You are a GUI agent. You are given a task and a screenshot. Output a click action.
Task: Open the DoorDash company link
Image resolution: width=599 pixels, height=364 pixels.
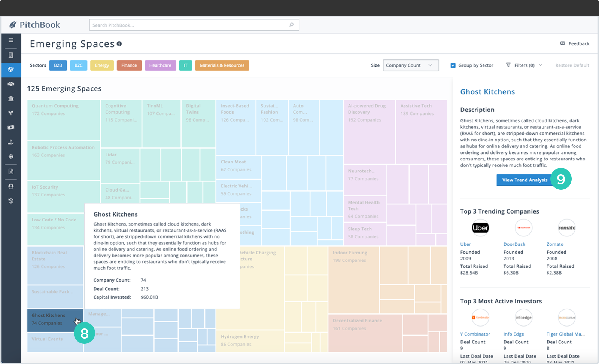514,244
